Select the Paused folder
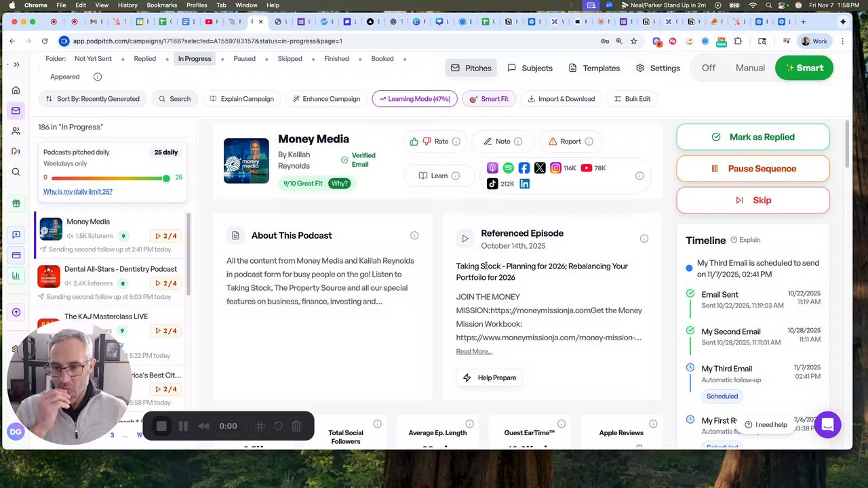 tap(244, 59)
